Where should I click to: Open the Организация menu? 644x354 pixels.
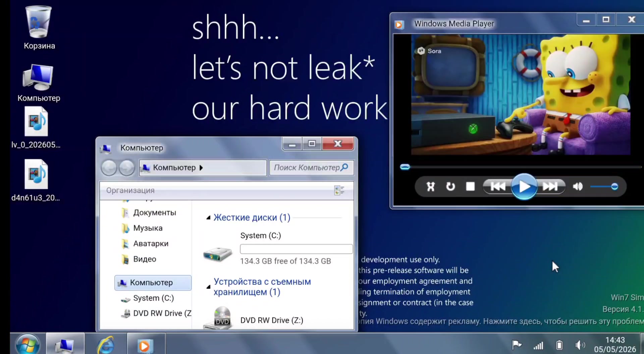tap(130, 190)
